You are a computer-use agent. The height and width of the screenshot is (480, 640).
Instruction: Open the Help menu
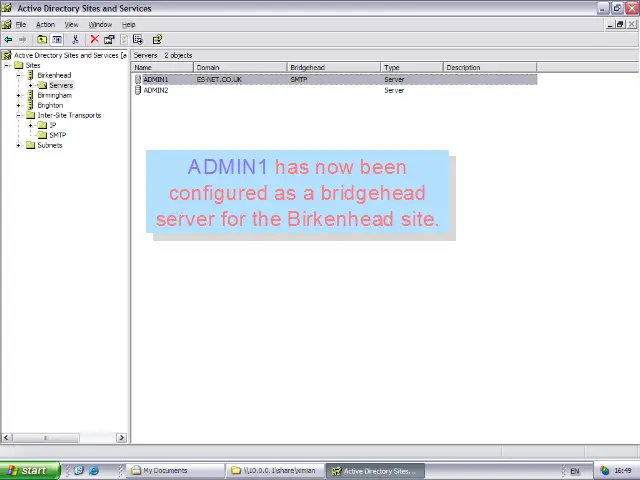tap(129, 24)
